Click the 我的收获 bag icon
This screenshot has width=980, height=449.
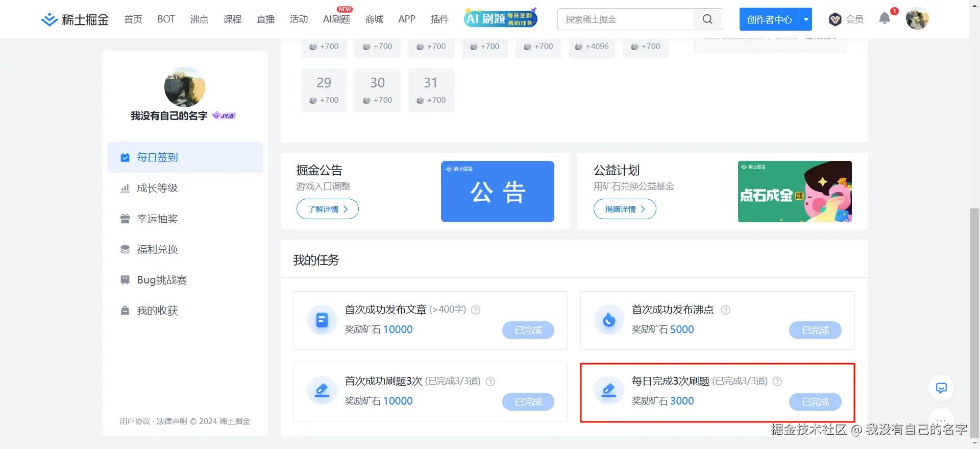pos(125,311)
